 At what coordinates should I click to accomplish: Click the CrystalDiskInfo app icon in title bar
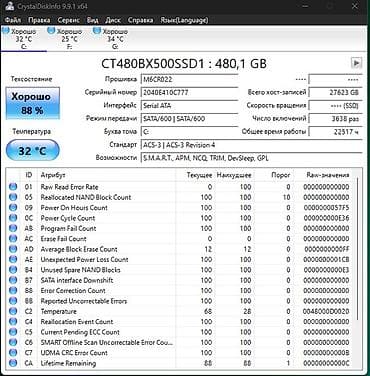point(9,6)
